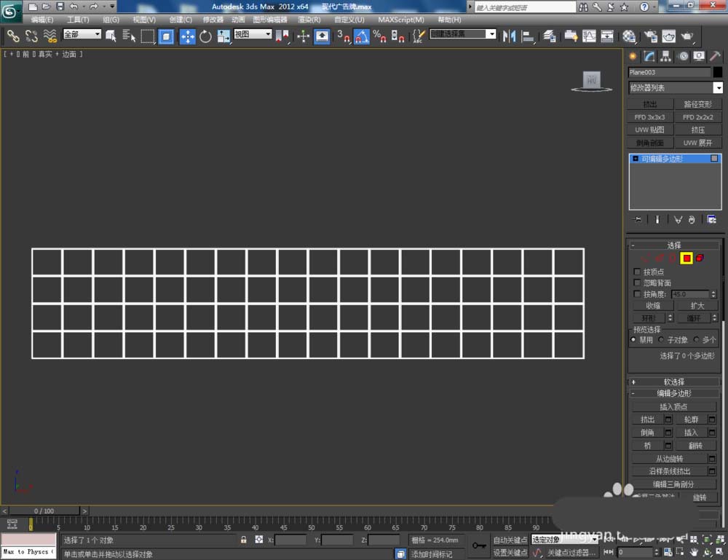The height and width of the screenshot is (560, 728).
Task: Enable the 按顶点 checkbox
Action: click(637, 272)
